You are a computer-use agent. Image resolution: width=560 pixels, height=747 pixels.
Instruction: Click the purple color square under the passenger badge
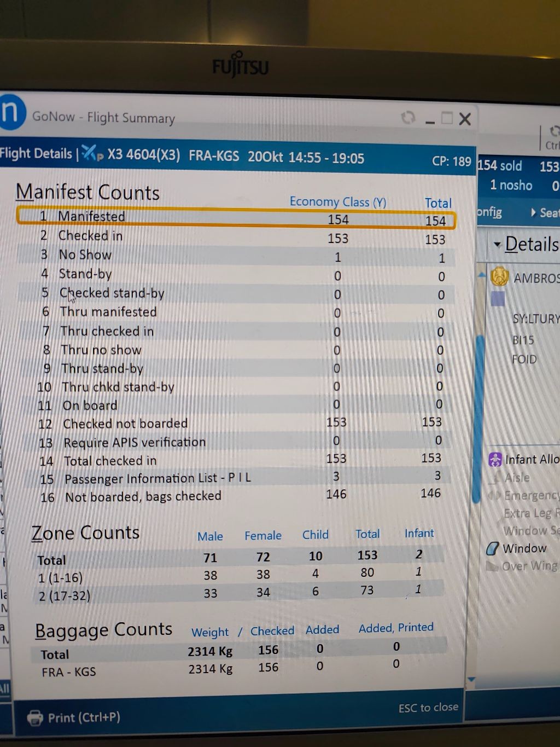pos(498,299)
